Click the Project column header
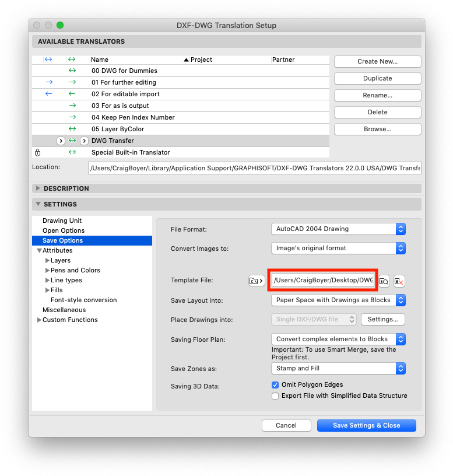 (x=230, y=60)
